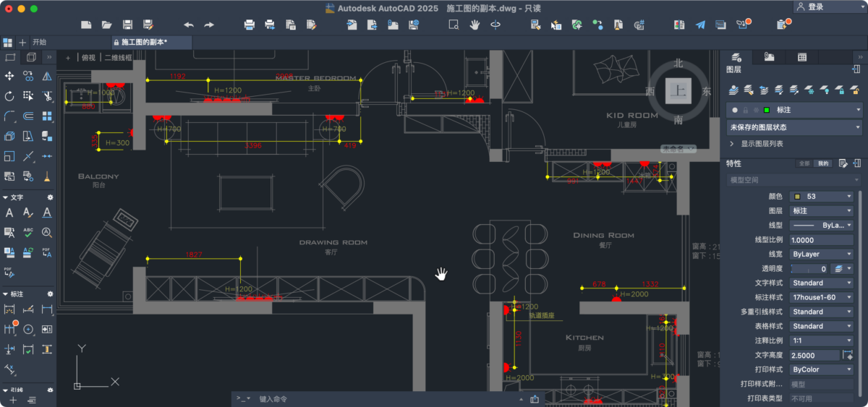
Task: Click the Redo arrow
Action: pyautogui.click(x=209, y=25)
